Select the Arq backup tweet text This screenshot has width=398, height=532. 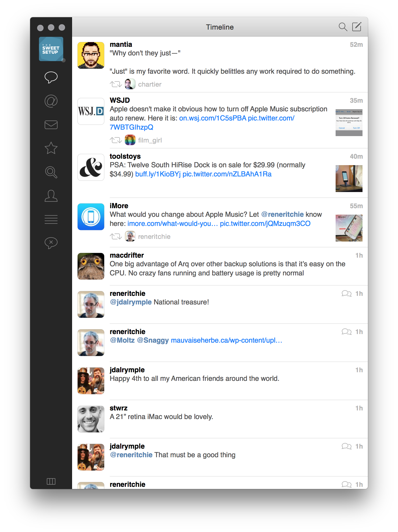tap(228, 269)
